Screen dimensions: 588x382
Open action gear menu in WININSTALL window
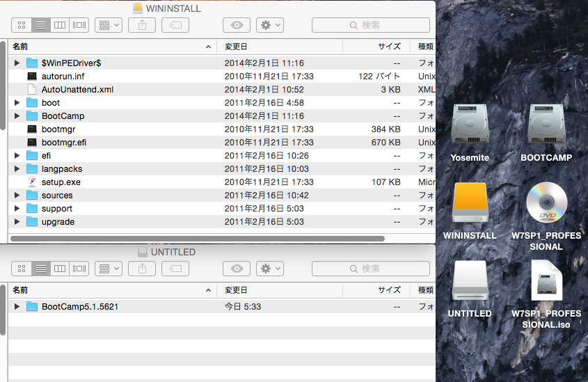(x=270, y=25)
